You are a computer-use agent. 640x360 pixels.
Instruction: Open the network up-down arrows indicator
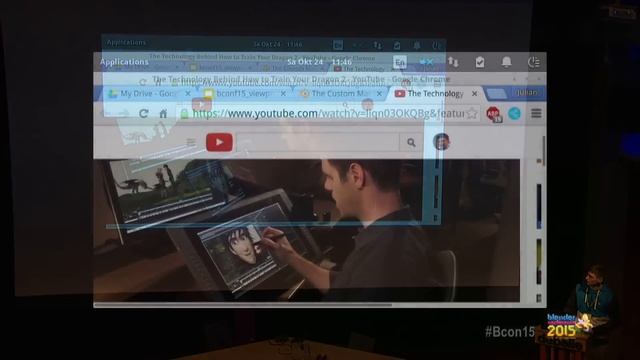coord(453,62)
